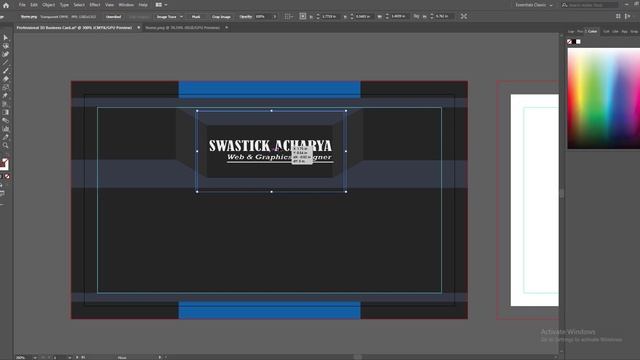The width and height of the screenshot is (640, 360).
Task: Pick a color from the Color panel spectrum
Action: (x=604, y=98)
